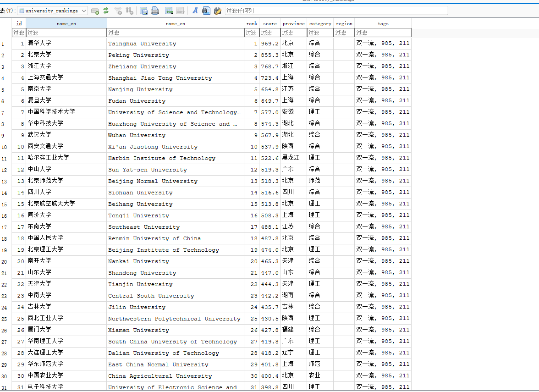Select the cell '中国科学技术大学'
The height and width of the screenshot is (392, 539).
[66, 112]
